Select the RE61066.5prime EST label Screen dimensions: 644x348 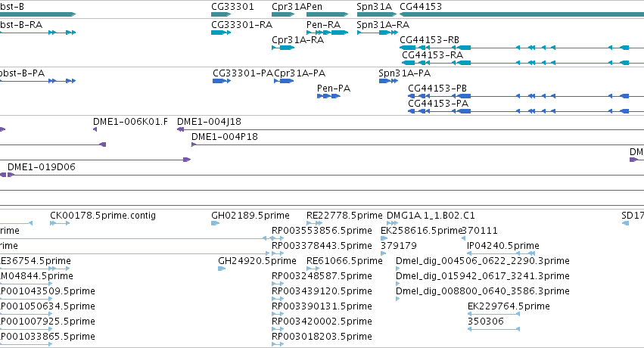[x=344, y=261]
